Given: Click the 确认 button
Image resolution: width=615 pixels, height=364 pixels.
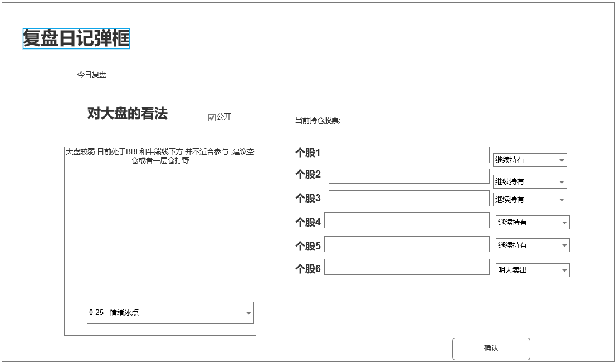Looking at the screenshot, I should click(491, 349).
